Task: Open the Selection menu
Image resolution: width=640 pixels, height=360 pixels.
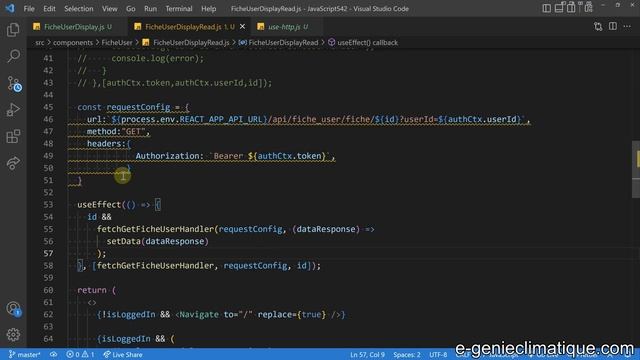Action: click(x=78, y=9)
